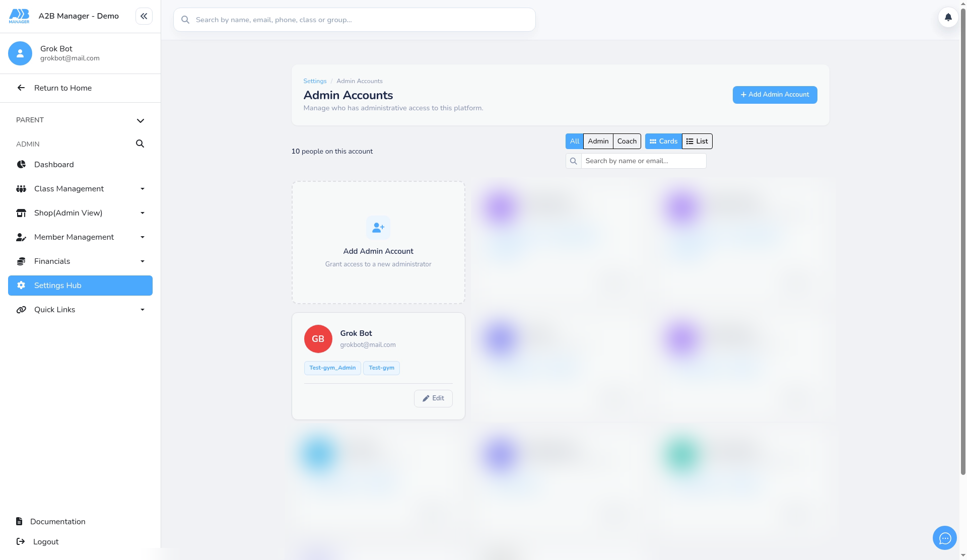967x560 pixels.
Task: Click the Test-gym tag
Action: pyautogui.click(x=381, y=368)
